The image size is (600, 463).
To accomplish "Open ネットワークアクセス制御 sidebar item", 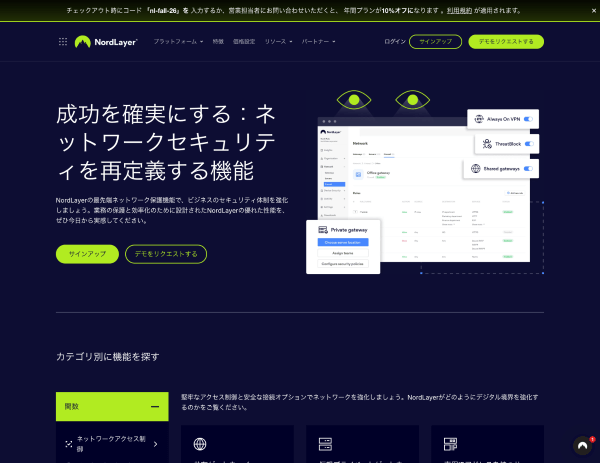I will 112,444.
